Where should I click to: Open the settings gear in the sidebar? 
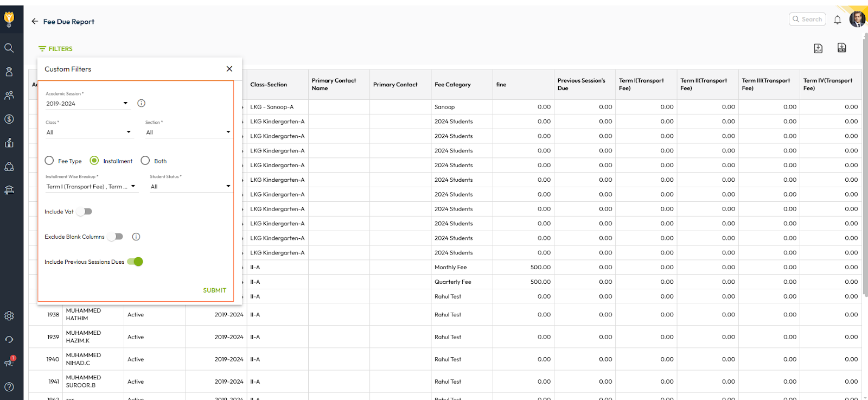click(x=9, y=316)
